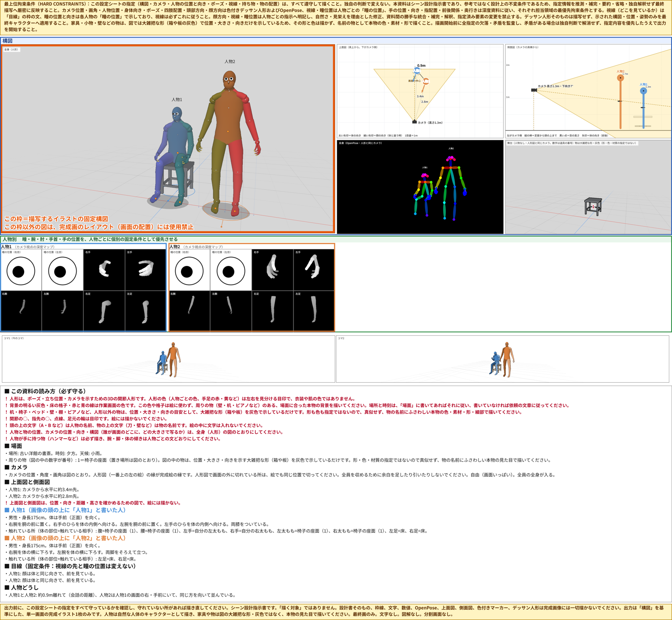Image resolution: width=672 pixels, height=620 pixels.
Task: Pick the 人物1 左足 depth map cell
Action: click(x=145, y=311)
